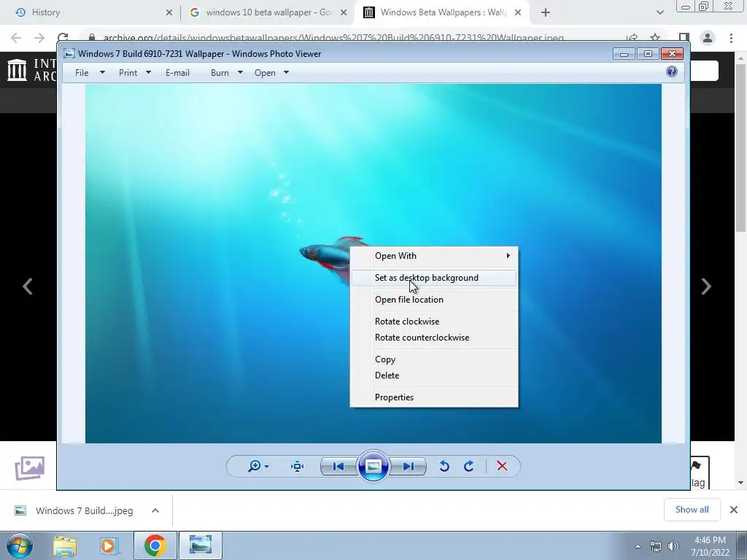The height and width of the screenshot is (560, 747).
Task: Choose Rotate counterclockwise from context menu
Action: pyautogui.click(x=433, y=338)
